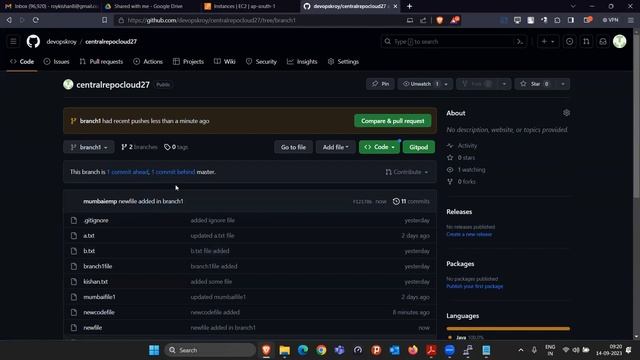The width and height of the screenshot is (640, 360).
Task: Expand the Fork dropdown arrow
Action: (x=504, y=84)
